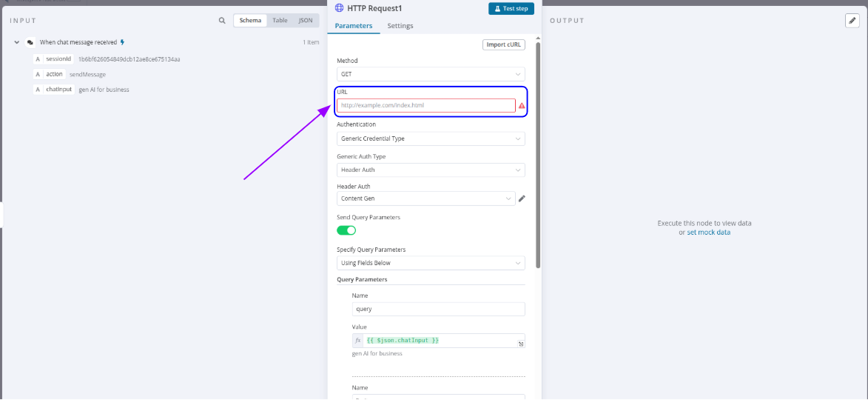Screen dimensions: 868x411
Task: Click the '1 item' count text
Action: [x=311, y=42]
